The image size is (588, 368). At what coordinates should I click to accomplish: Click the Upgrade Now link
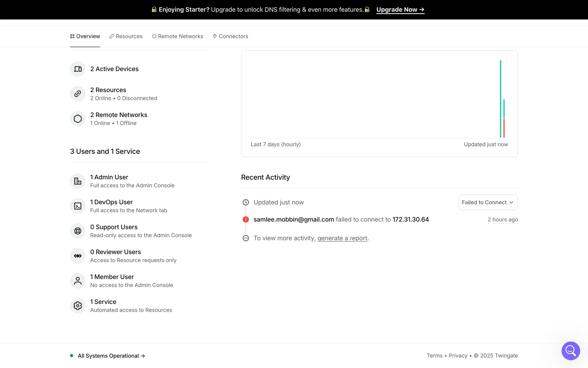click(400, 10)
